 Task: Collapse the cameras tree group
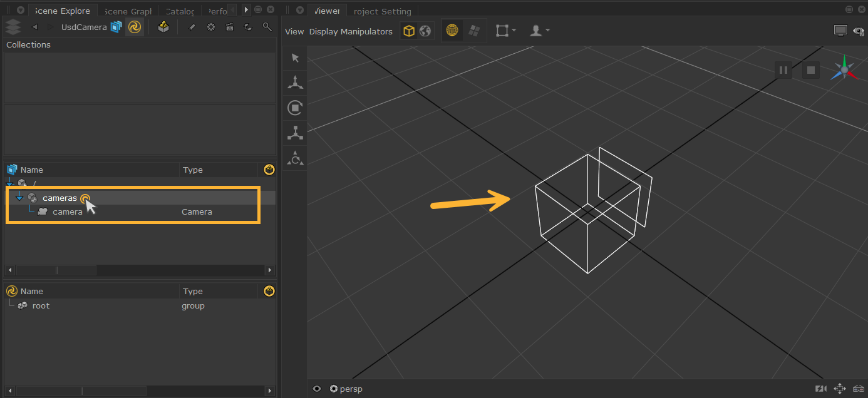pos(19,198)
